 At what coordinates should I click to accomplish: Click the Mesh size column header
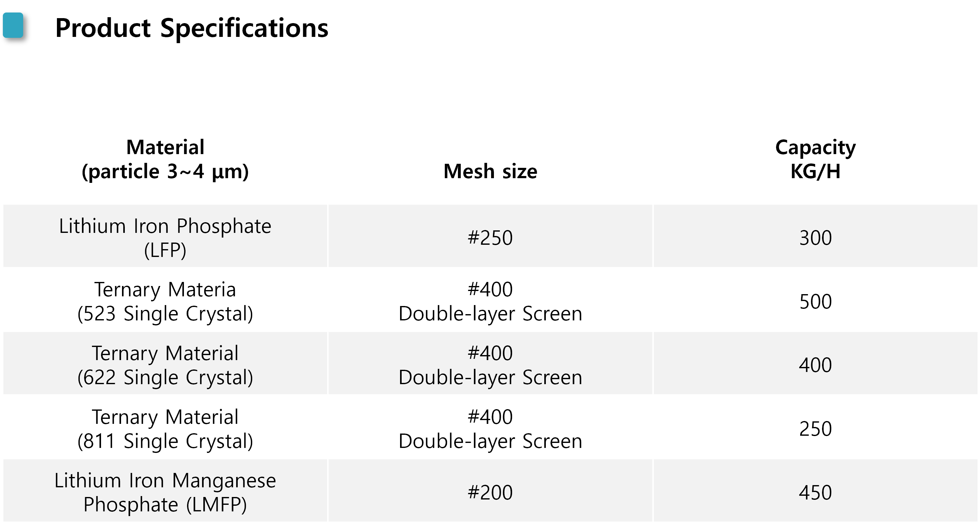coord(490,171)
